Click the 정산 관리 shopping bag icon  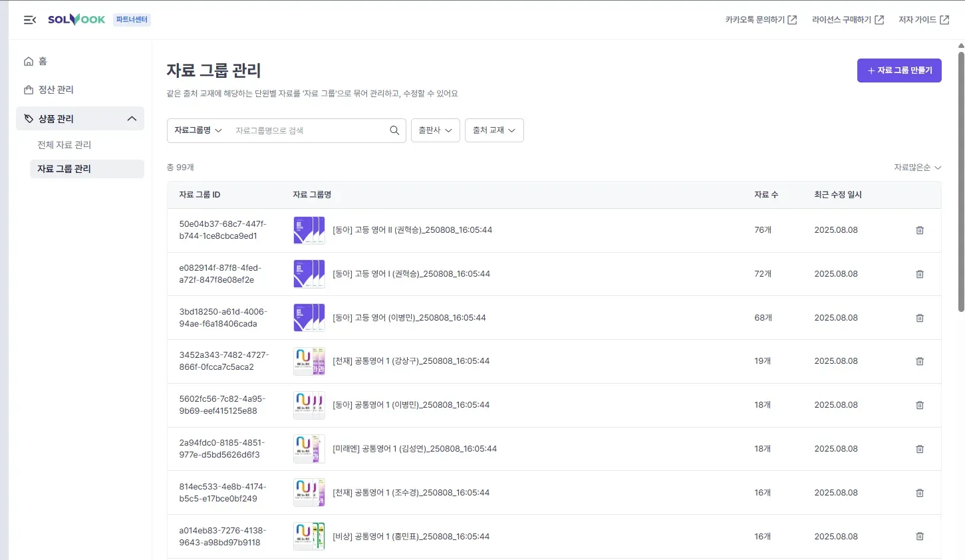(29, 90)
